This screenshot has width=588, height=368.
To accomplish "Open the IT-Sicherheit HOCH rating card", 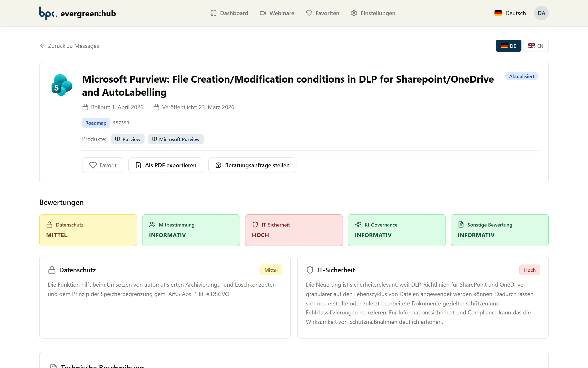I will tap(294, 230).
